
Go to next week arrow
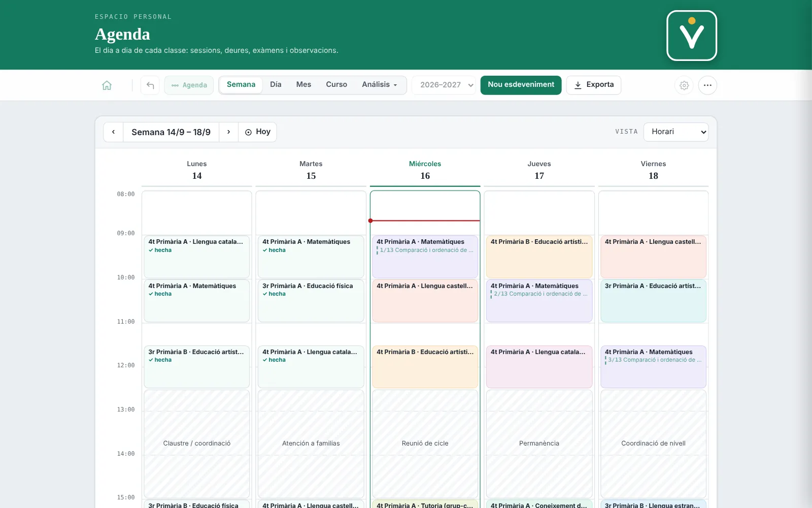(229, 132)
